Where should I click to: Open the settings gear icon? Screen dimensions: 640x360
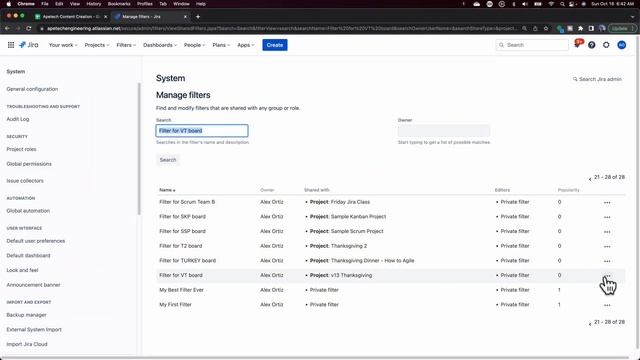coord(606,45)
